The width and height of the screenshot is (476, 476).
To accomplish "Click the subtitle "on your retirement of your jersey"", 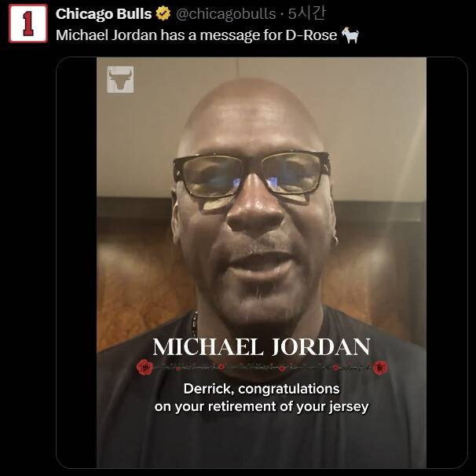I will 262,406.
